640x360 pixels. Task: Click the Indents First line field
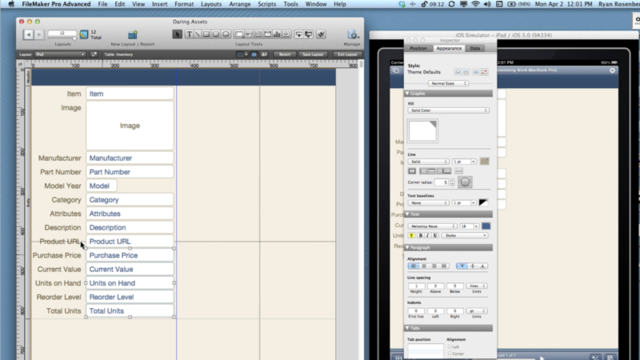416,311
